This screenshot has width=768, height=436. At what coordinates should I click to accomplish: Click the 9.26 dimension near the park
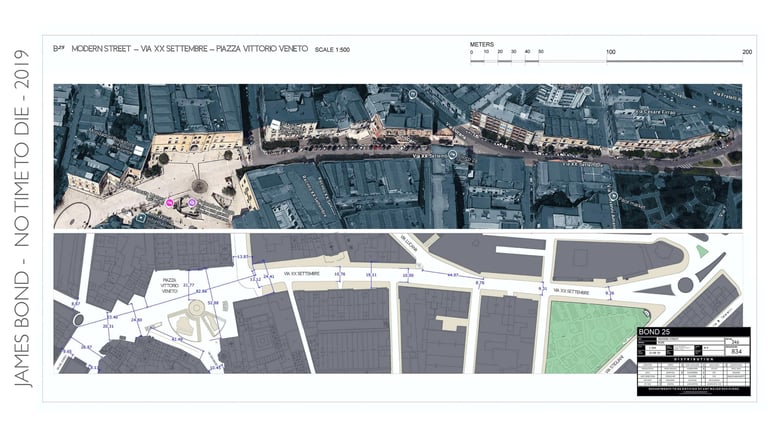[x=609, y=293]
